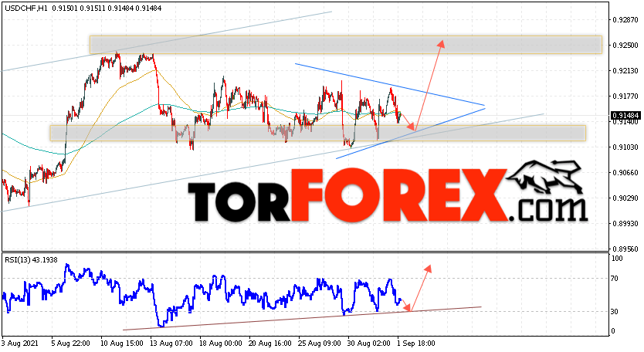The height and width of the screenshot is (352, 644).
Task: Click the 0.90290 price level label
Action: pyautogui.click(x=625, y=198)
